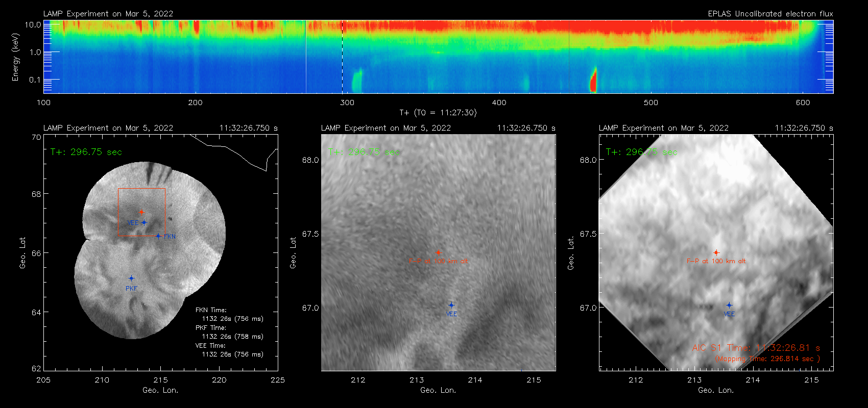Click the "T+ (T0 = 11:27:30)" axis label
Image resolution: width=868 pixels, height=408 pixels.
438,112
